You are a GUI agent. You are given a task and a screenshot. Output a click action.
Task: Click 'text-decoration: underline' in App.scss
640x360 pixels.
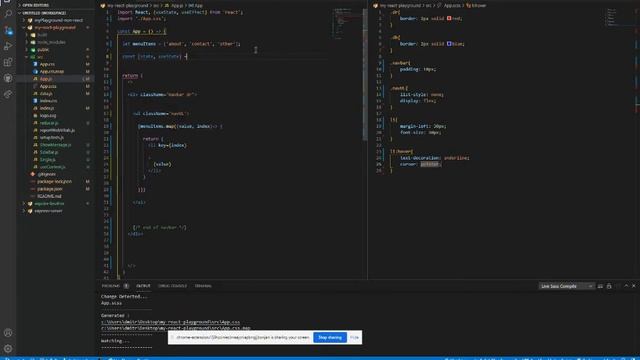pos(435,158)
